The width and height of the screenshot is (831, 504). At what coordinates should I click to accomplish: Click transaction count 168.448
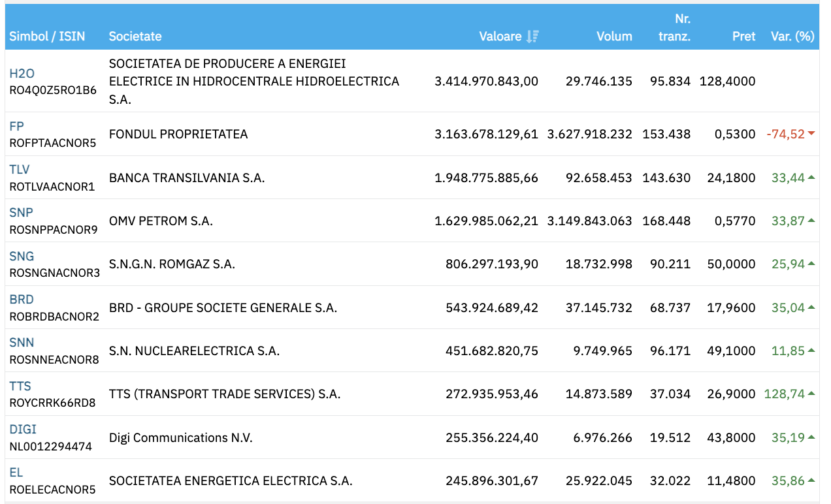click(x=667, y=221)
